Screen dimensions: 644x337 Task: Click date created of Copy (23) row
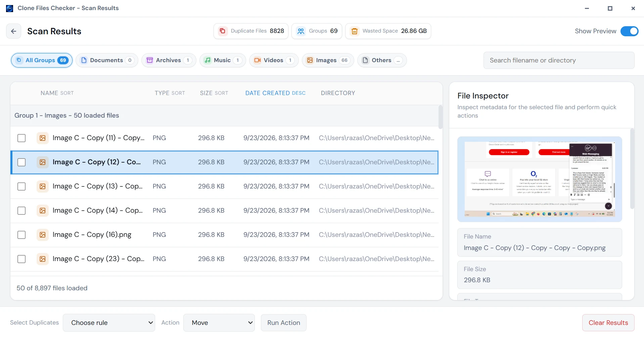276,259
